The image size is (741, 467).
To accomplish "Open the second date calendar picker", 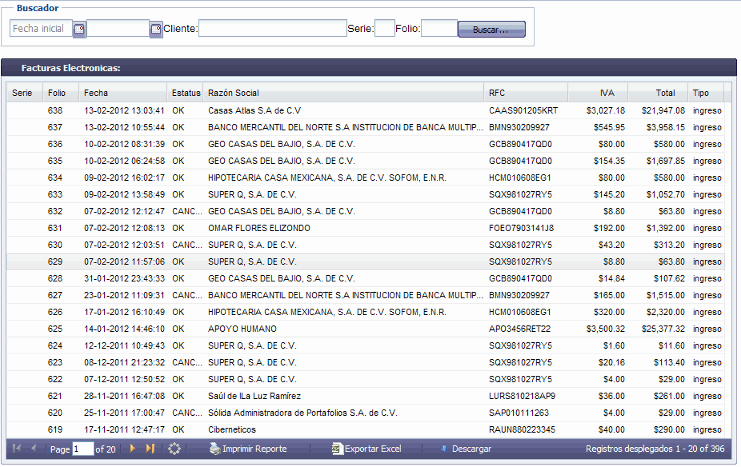I will [156, 29].
